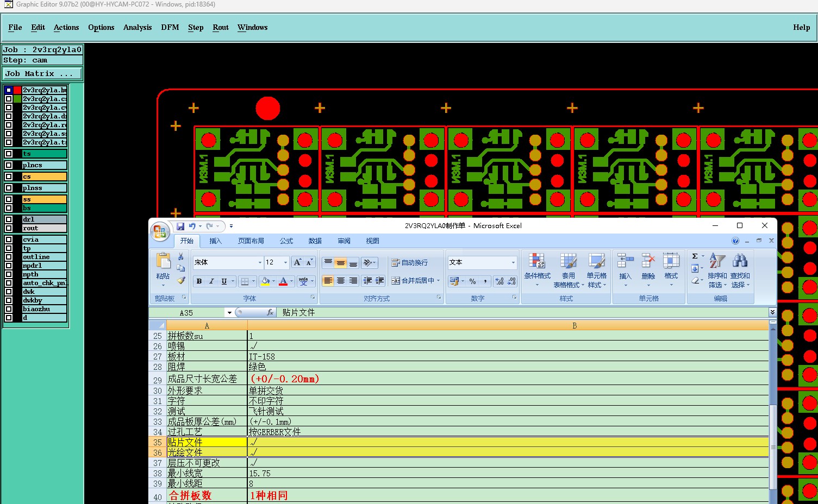Switch to 页面布局 ribbon tab in Excel
Screen dimensions: 818x504
click(x=251, y=241)
